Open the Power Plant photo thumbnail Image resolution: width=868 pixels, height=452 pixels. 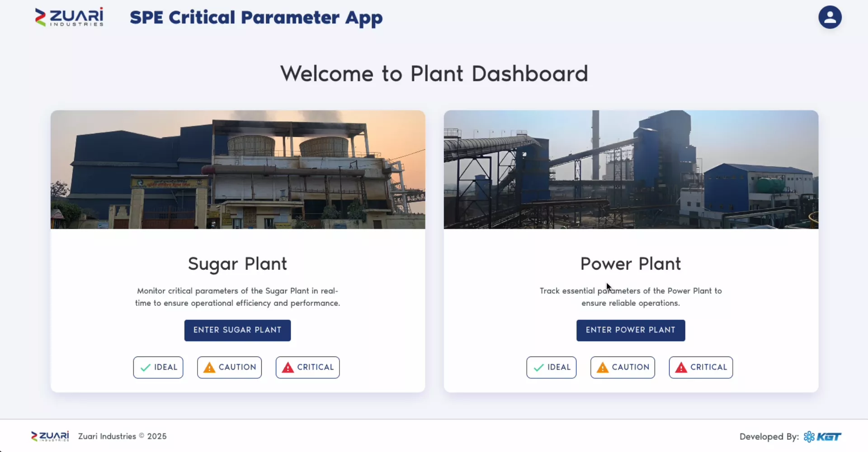631,170
